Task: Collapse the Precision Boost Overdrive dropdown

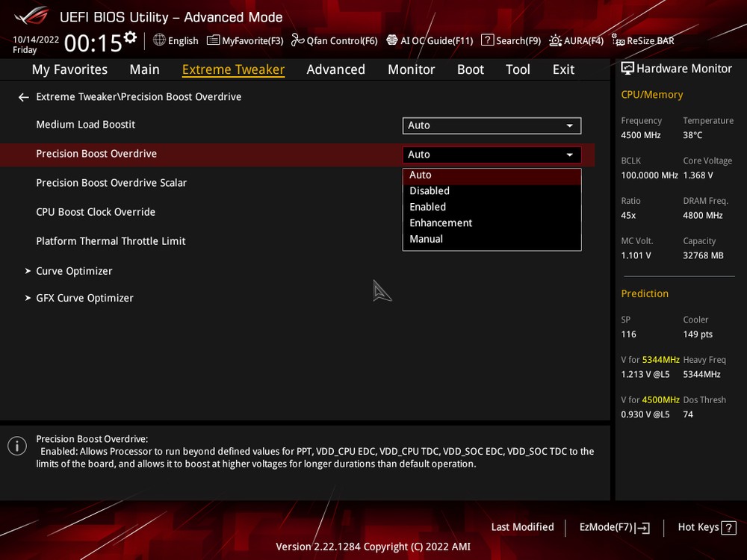Action: tap(492, 155)
